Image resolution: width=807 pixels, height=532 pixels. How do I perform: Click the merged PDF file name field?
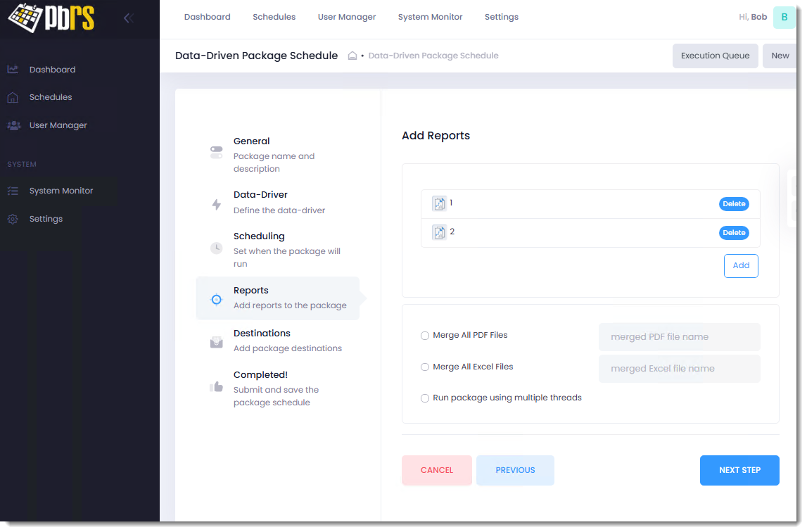pyautogui.click(x=679, y=337)
